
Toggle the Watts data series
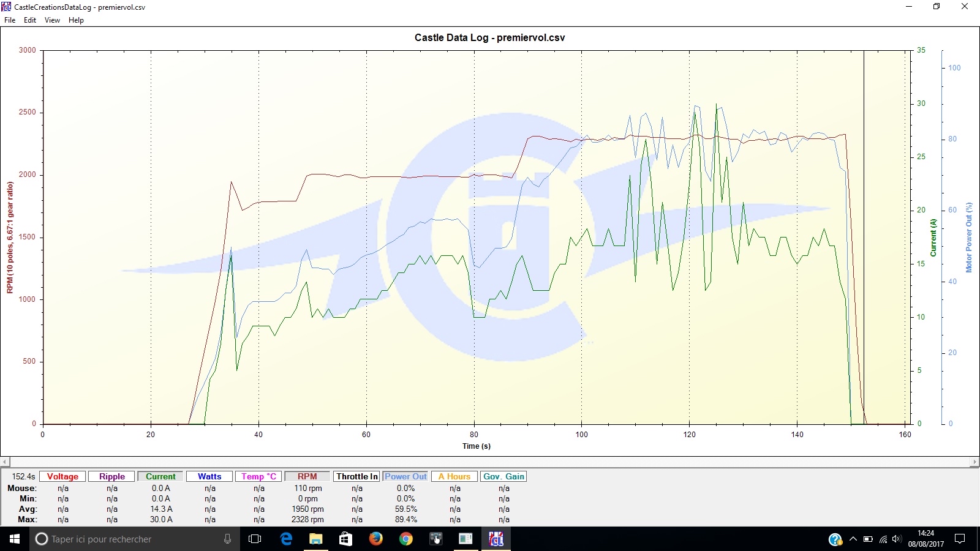(x=209, y=476)
